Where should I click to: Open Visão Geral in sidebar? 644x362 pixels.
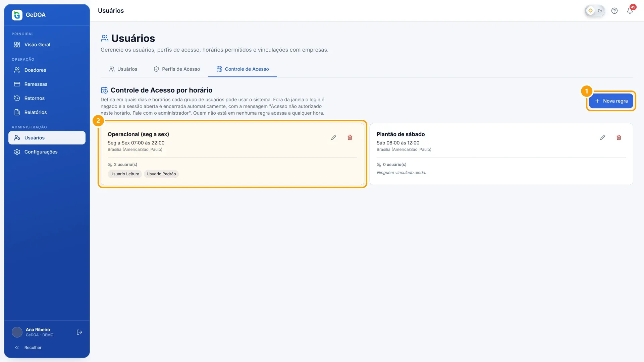[47, 45]
